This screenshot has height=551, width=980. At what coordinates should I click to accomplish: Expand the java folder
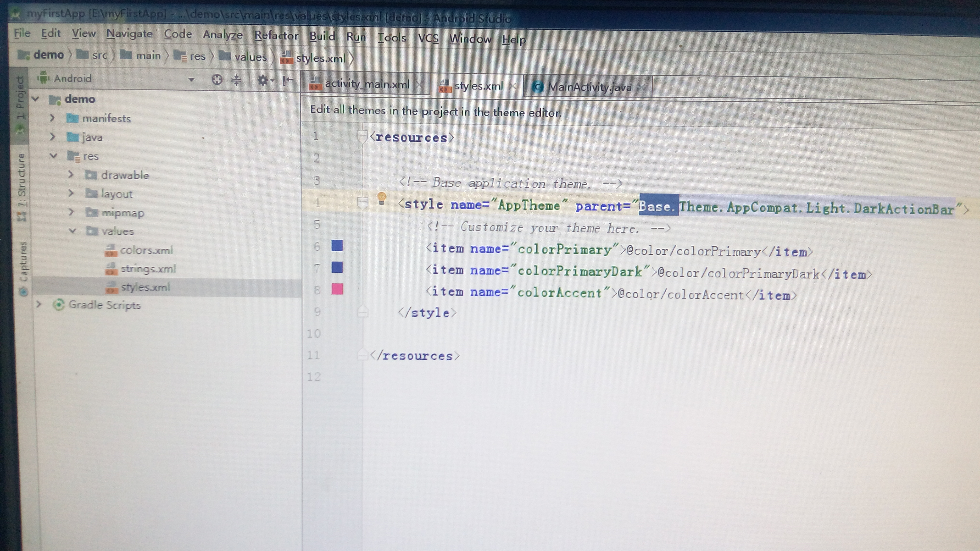[x=52, y=137]
